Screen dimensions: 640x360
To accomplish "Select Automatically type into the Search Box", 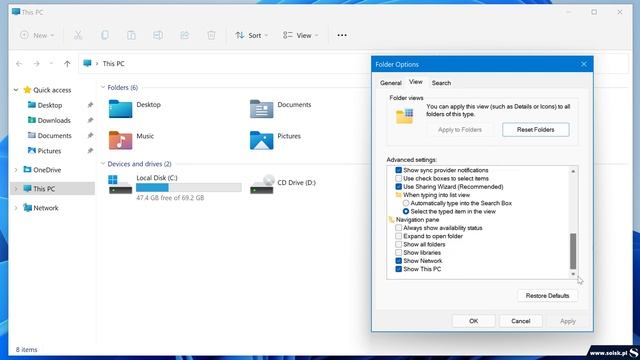I will point(406,203).
